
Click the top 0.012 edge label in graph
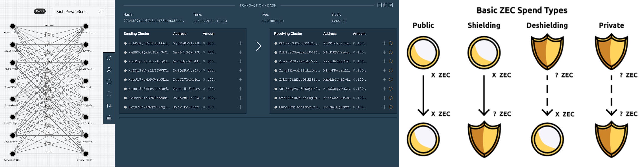pyautogui.click(x=49, y=25)
